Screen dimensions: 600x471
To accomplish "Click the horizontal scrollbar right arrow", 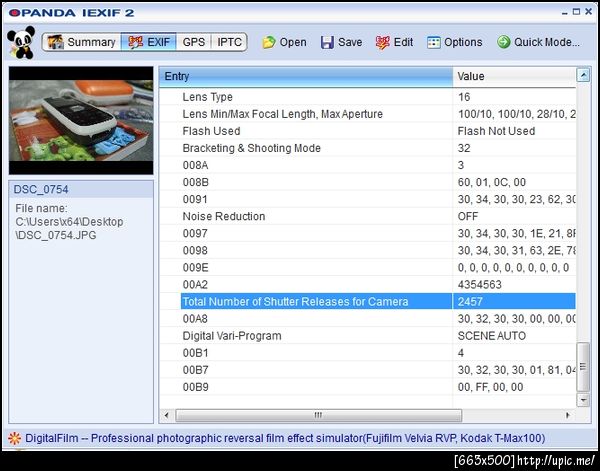I will 568,415.
